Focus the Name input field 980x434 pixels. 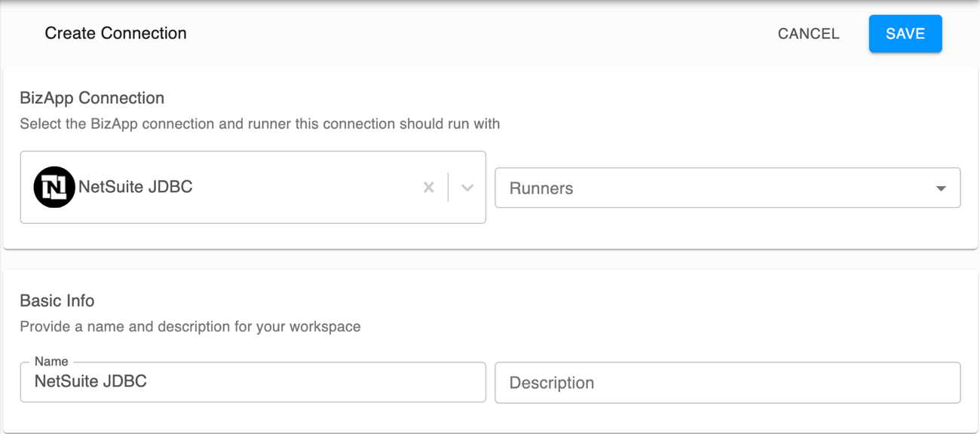pyautogui.click(x=253, y=382)
